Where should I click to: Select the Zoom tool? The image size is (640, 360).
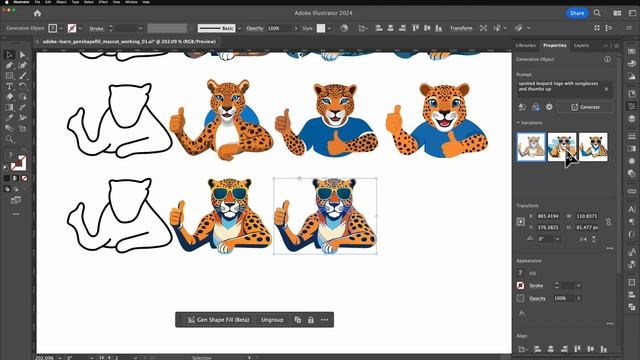pyautogui.click(x=9, y=139)
